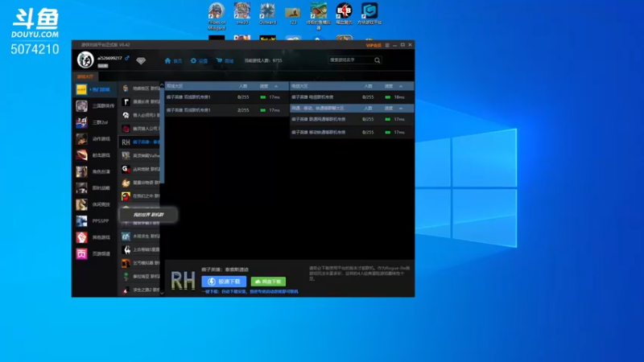Open the 方块游戏平台 desktop shortcut
The width and height of the screenshot is (644, 362).
tap(369, 14)
